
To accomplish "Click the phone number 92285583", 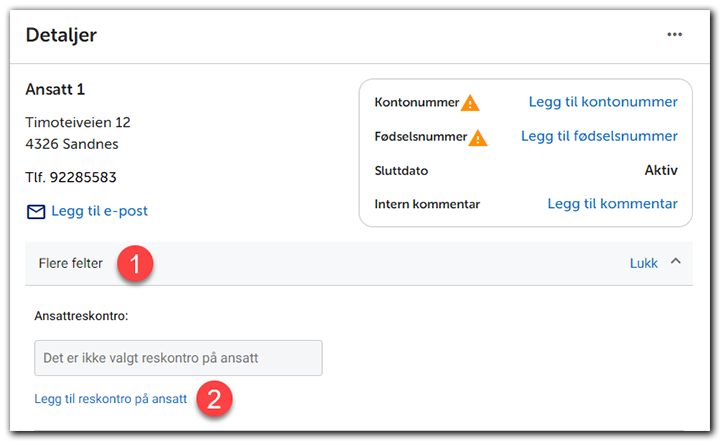I will (x=71, y=178).
